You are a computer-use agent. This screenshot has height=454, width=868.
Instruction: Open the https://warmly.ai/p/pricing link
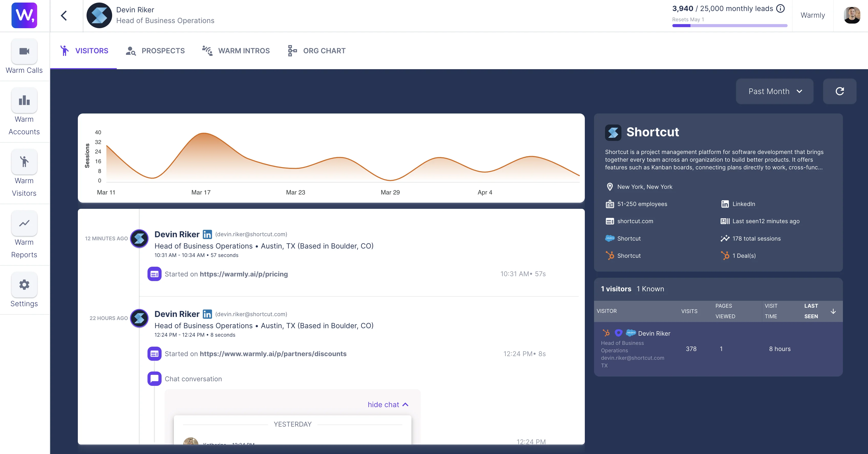point(244,274)
